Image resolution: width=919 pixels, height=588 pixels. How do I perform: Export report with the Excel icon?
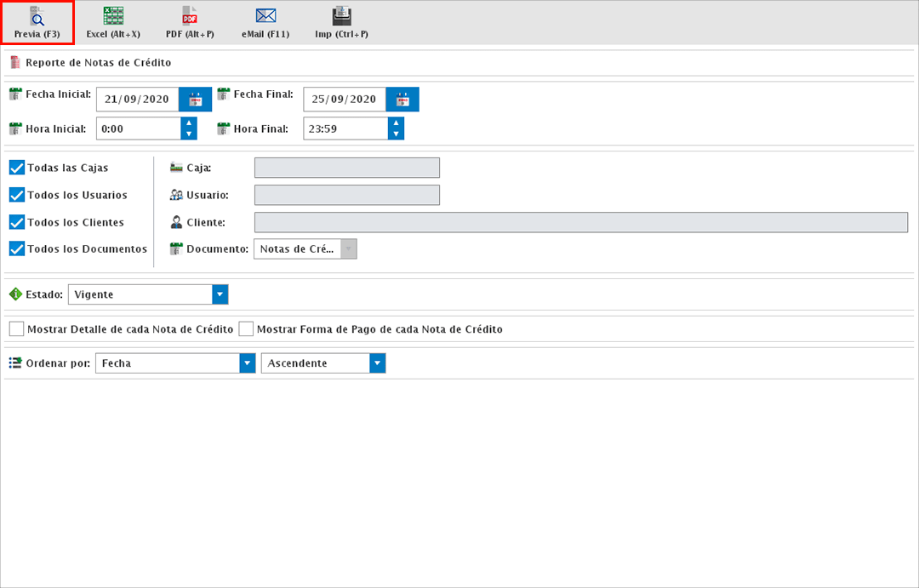pos(113,17)
